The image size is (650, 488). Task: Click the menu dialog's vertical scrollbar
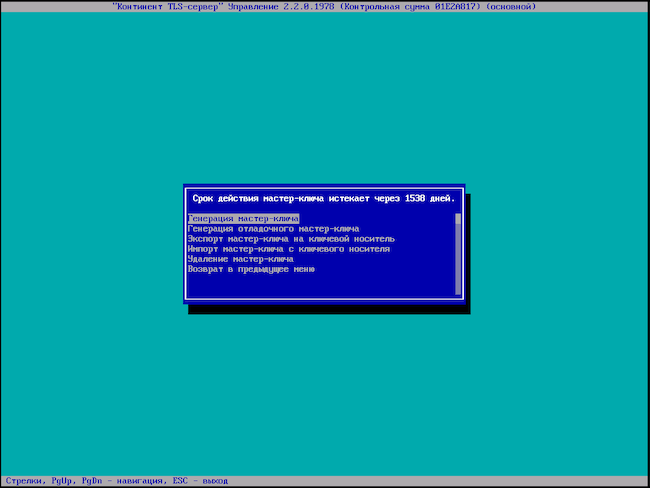click(458, 254)
